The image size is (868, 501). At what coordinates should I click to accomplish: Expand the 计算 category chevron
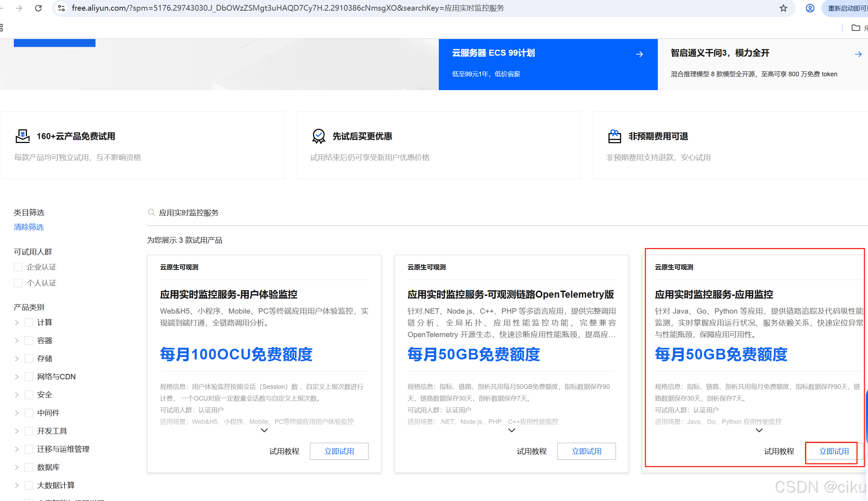(17, 323)
